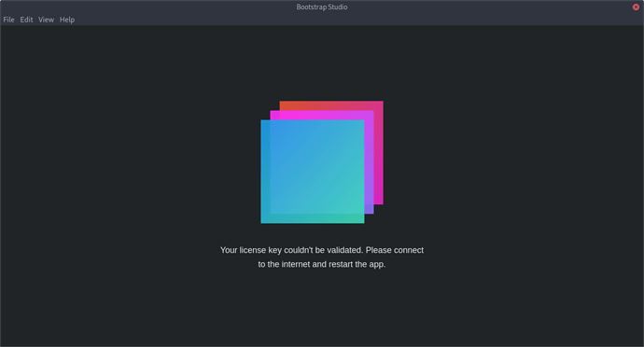Open the Edit menu

click(x=26, y=20)
